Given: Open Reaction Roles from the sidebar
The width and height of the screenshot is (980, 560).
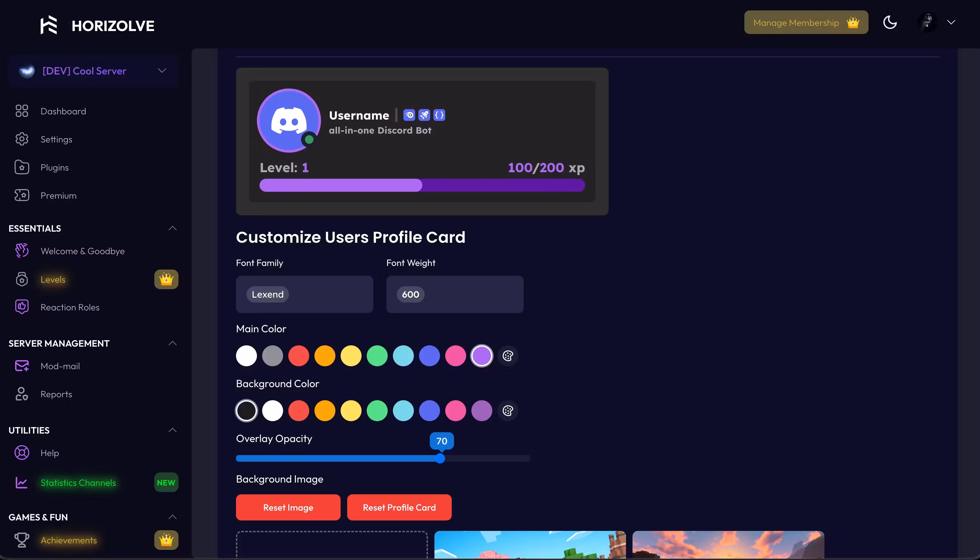Looking at the screenshot, I should tap(70, 307).
